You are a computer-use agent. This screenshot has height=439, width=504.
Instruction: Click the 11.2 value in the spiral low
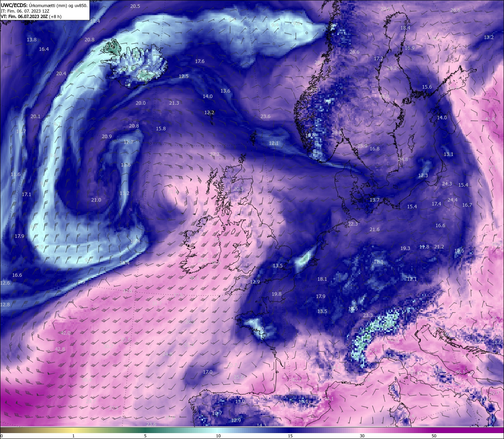124,193
